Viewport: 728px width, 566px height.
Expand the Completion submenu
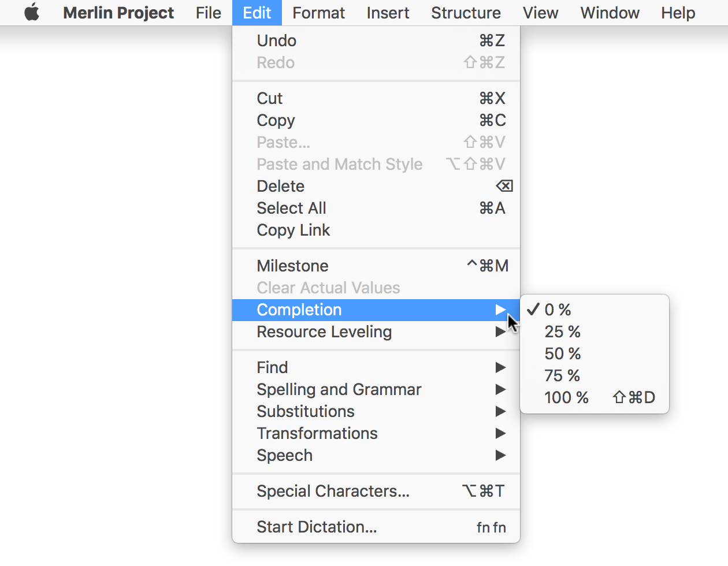(376, 310)
